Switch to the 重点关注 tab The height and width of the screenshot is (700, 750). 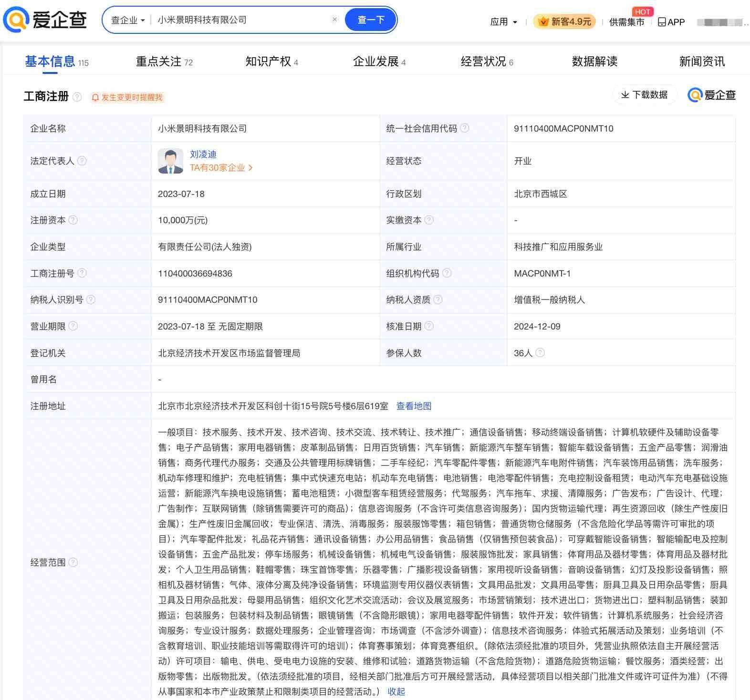(164, 62)
